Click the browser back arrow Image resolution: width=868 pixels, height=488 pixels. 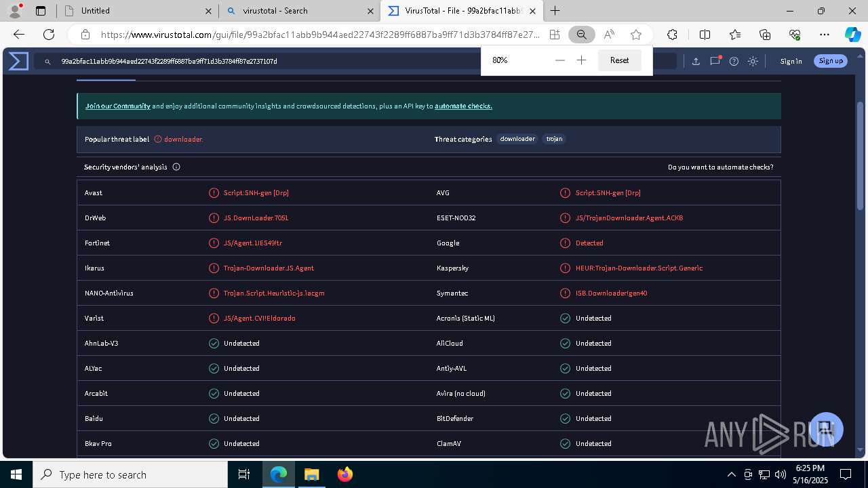19,35
